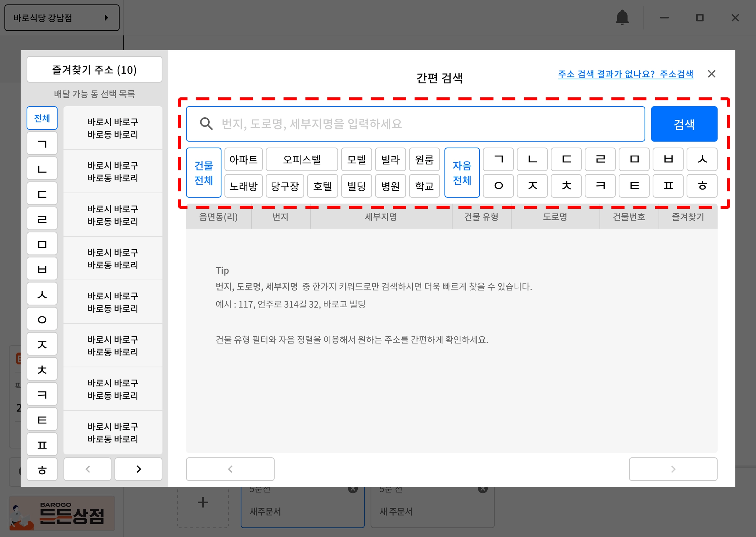
Task: Open the 즐겨찾기 주소 (10) list
Action: [x=94, y=70]
